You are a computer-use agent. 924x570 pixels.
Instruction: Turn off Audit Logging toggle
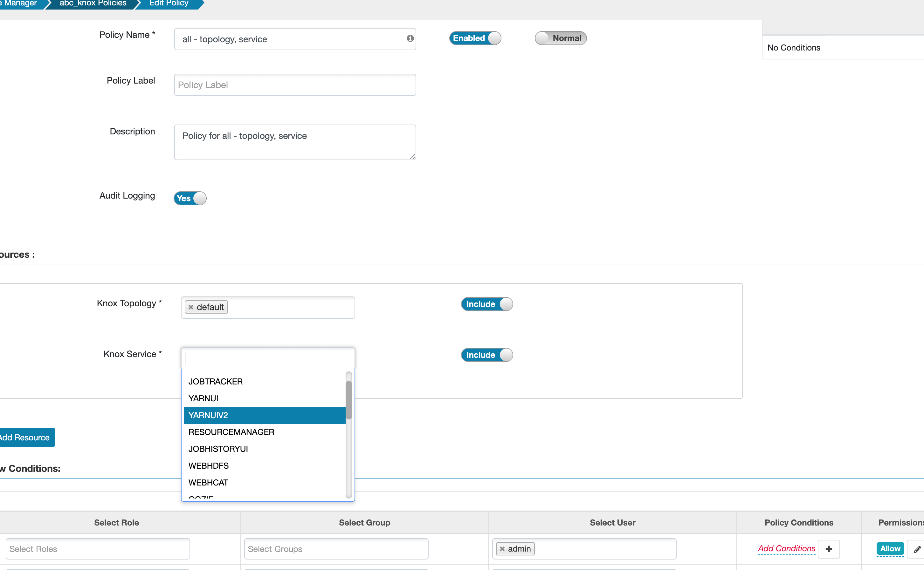pos(190,198)
